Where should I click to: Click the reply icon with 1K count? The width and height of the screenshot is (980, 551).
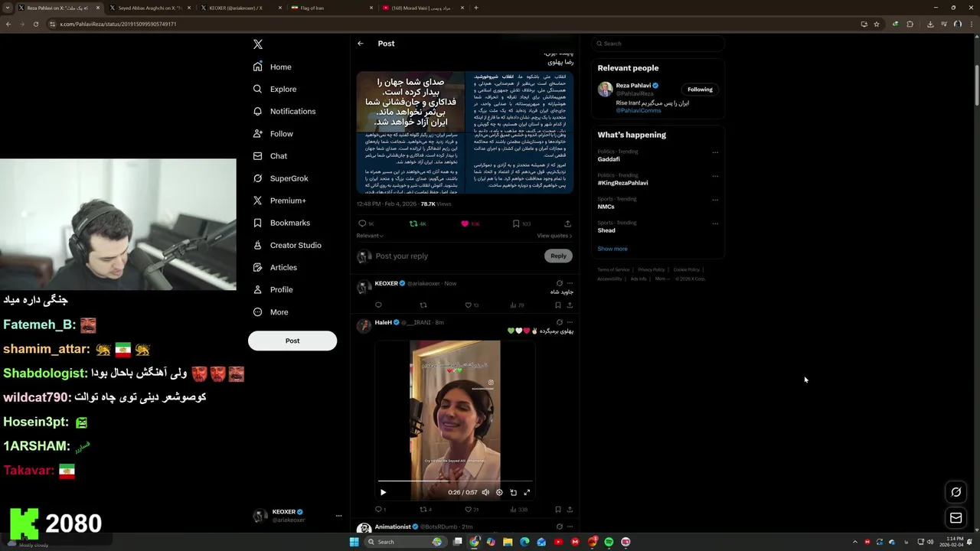362,223
